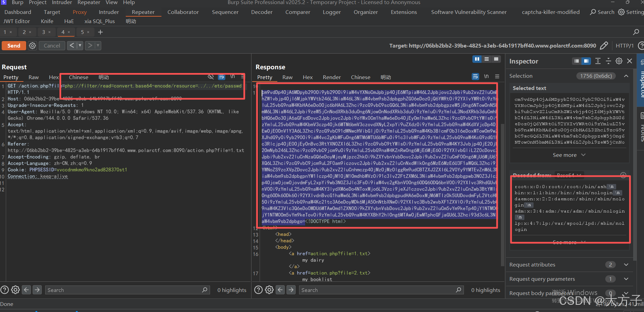This screenshot has width=644, height=312.
Task: Focus the Response search input field
Action: [x=381, y=290]
